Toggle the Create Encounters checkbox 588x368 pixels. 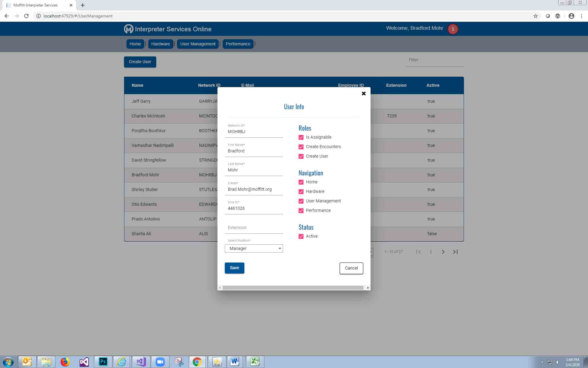301,147
